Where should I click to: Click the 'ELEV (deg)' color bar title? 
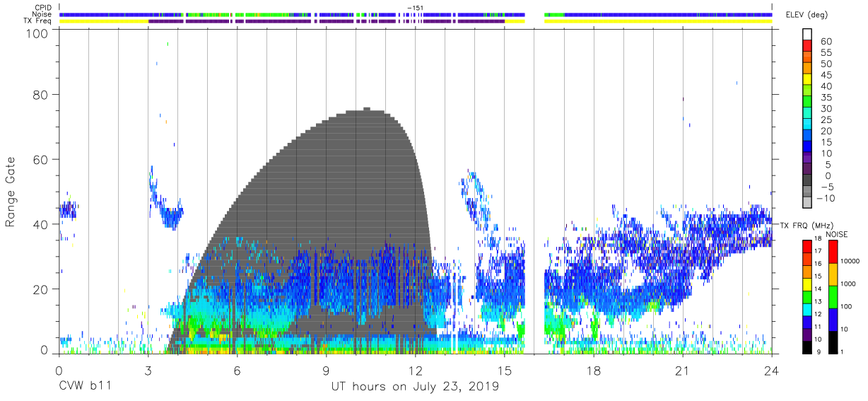coord(807,15)
